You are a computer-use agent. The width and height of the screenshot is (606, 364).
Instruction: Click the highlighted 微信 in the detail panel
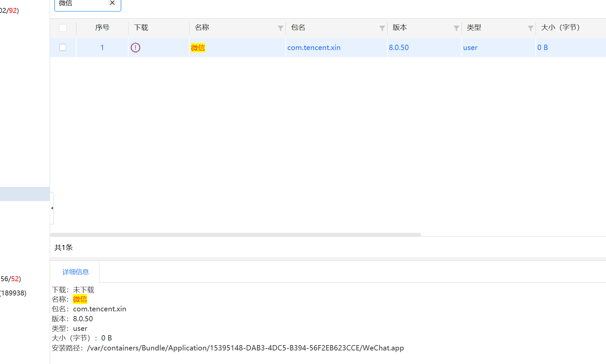[80, 299]
